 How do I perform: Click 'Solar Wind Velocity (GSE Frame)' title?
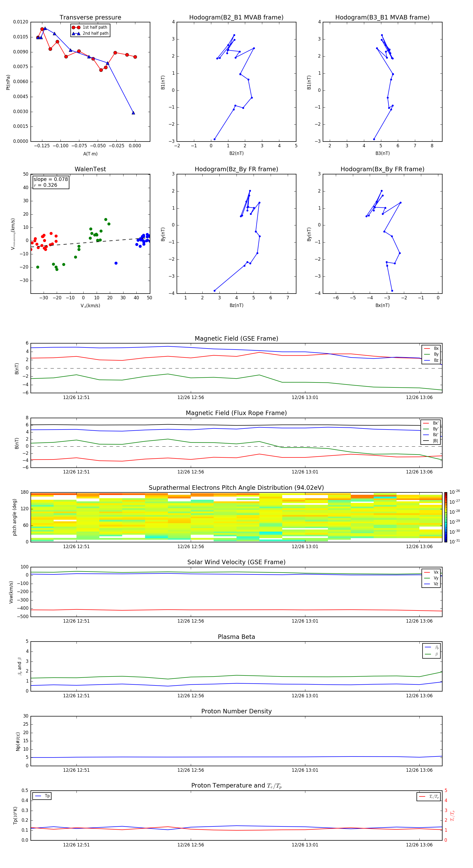tap(236, 562)
